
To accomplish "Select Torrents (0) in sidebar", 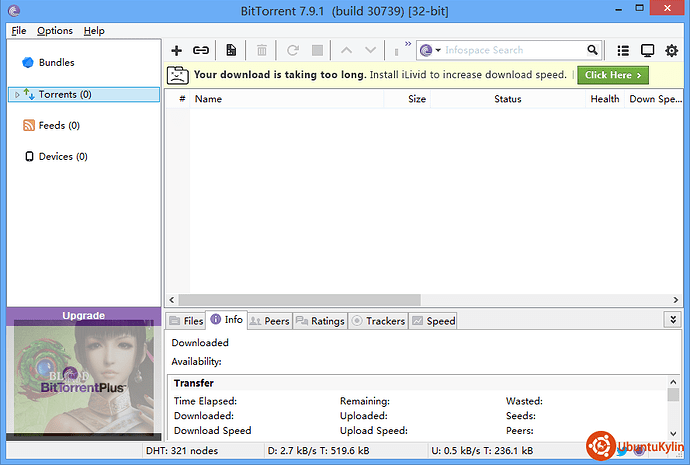I will pyautogui.click(x=84, y=95).
